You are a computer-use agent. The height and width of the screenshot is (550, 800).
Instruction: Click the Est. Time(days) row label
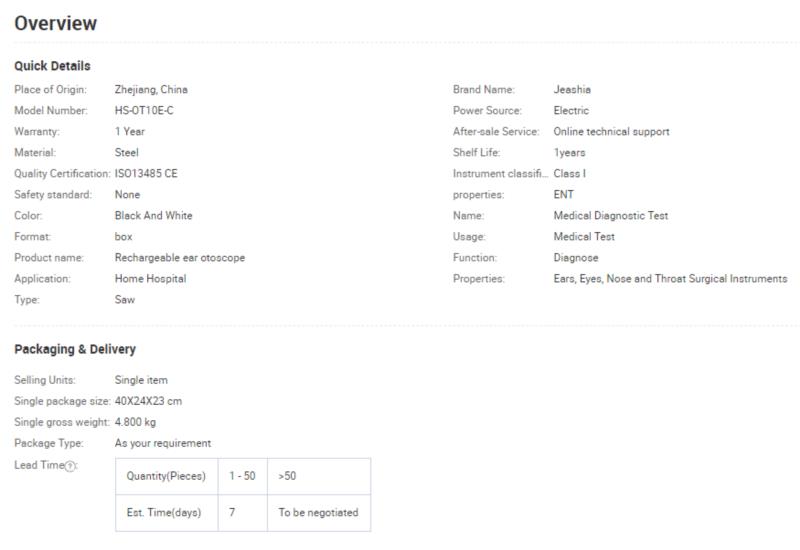point(166,513)
